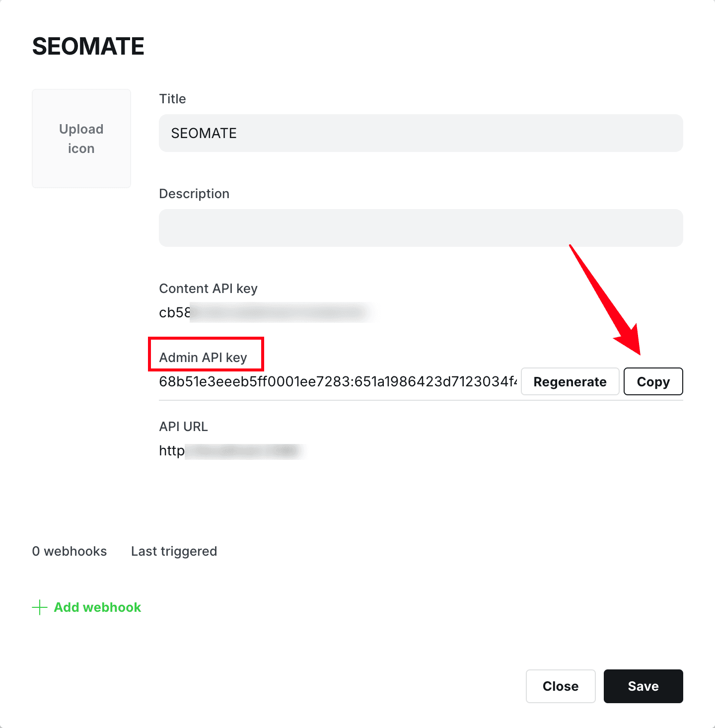Regenerate the Admin API key
Screen dimensions: 715x728
click(x=570, y=381)
